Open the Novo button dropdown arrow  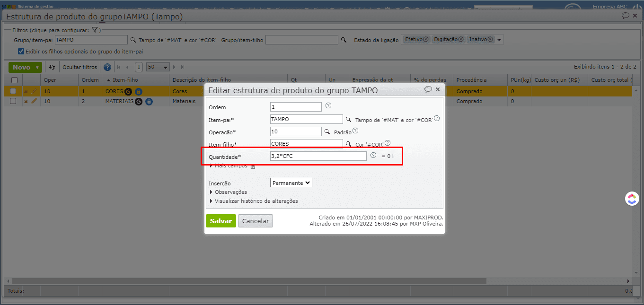tap(37, 67)
